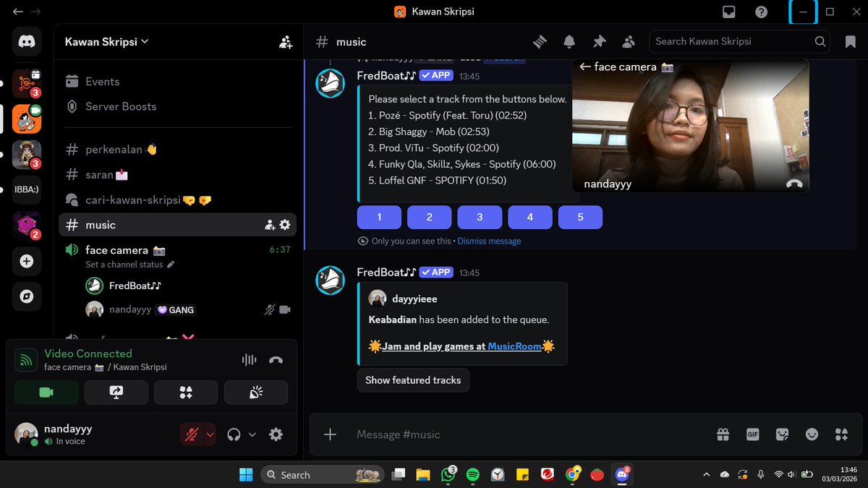868x488 pixels.
Task: Choose track button 4
Action: (x=530, y=217)
